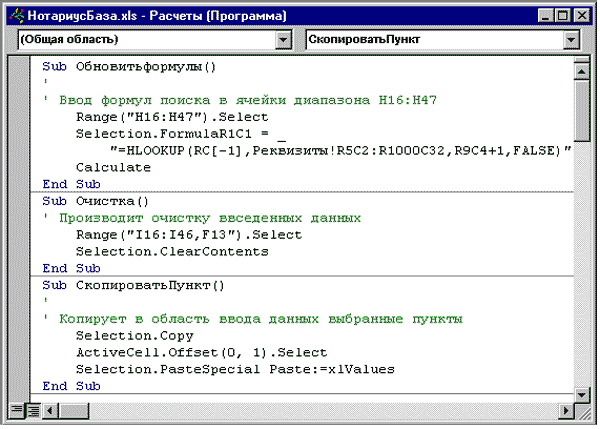Maximize the Расчеты code window

tap(562, 16)
